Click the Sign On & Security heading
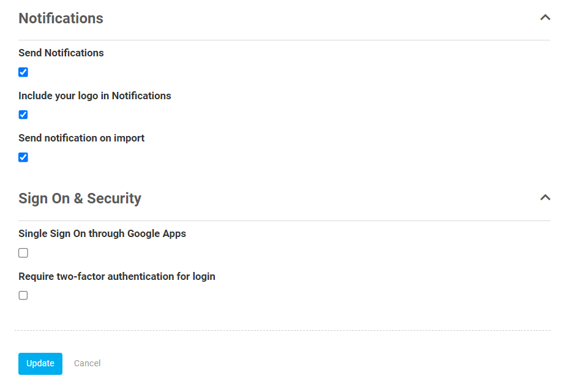This screenshot has height=392, width=562. pyautogui.click(x=80, y=198)
